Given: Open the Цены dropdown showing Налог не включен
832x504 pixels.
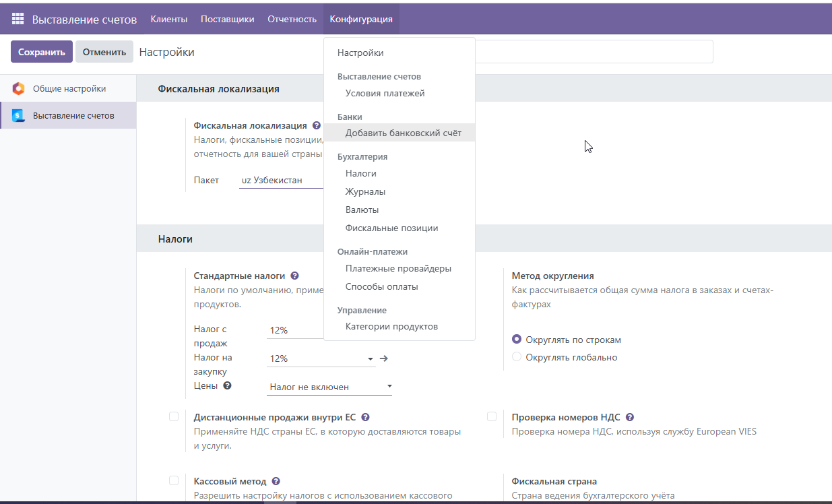Looking at the screenshot, I should point(329,387).
